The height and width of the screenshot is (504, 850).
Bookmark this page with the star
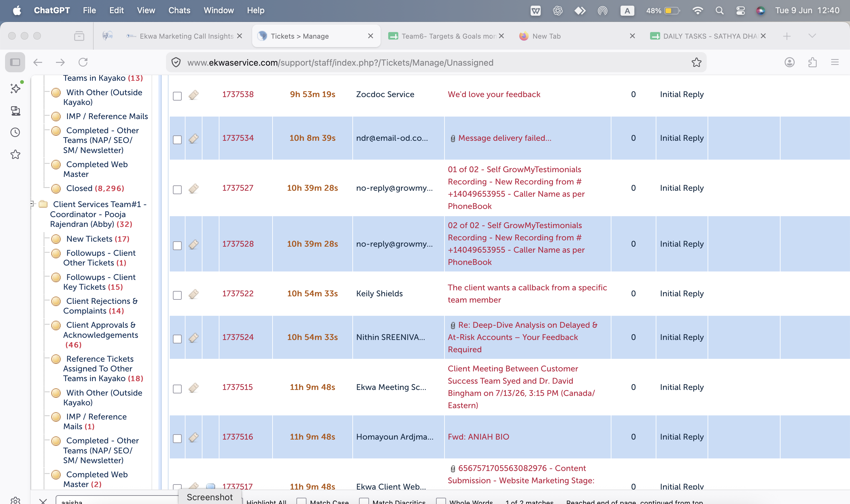point(697,62)
